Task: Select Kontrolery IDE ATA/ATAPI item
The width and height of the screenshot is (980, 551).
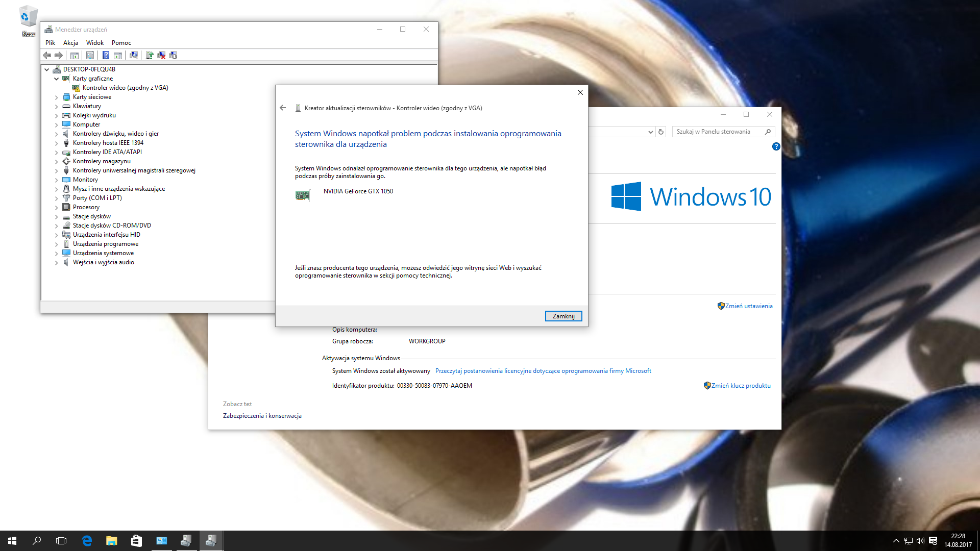Action: 107,152
